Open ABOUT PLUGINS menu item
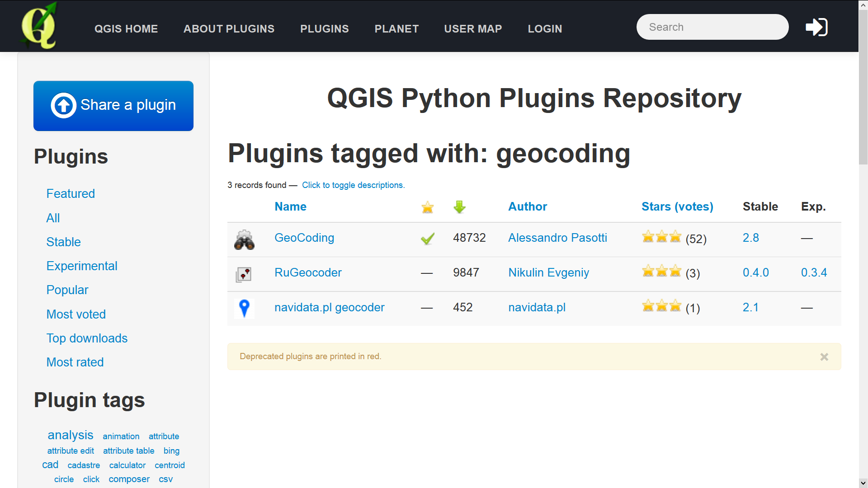Screen dimensions: 868x488 229,29
